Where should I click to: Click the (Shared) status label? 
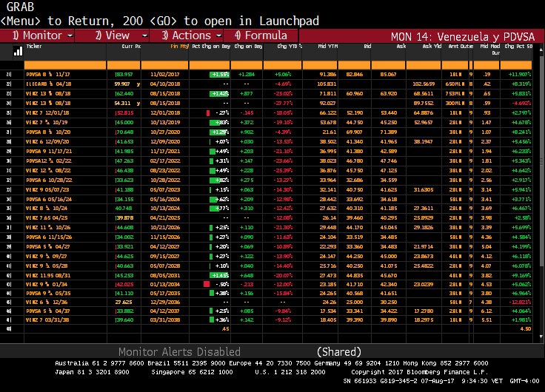tap(339, 352)
